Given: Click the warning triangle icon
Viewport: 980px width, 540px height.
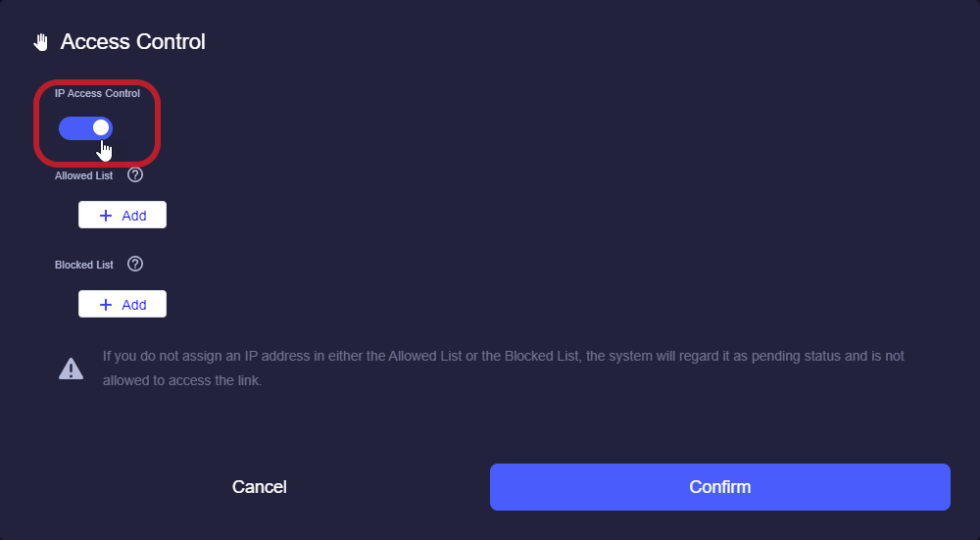Looking at the screenshot, I should click(x=72, y=368).
